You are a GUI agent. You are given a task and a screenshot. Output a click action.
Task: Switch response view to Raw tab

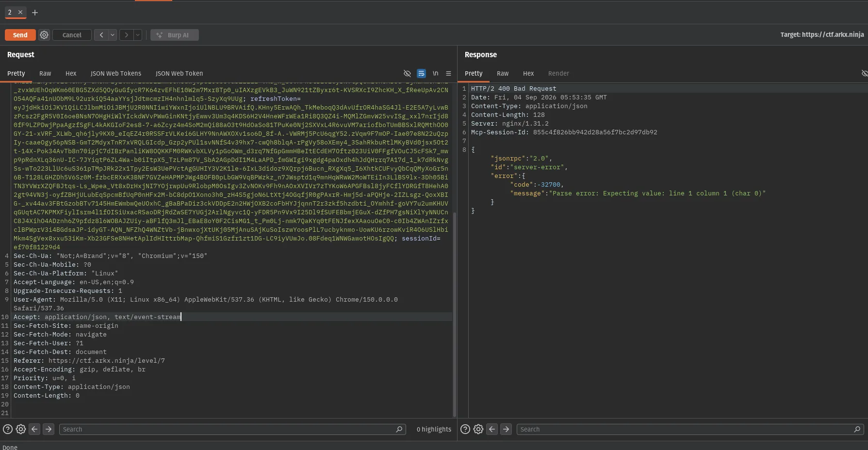tap(503, 73)
